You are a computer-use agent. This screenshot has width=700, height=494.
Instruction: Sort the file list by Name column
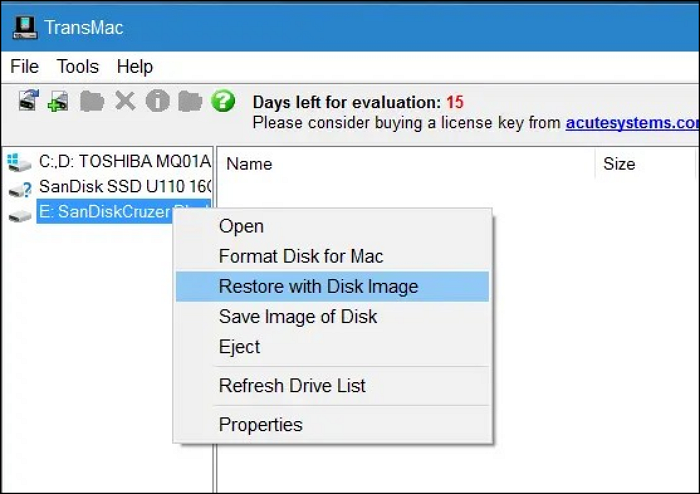(249, 164)
